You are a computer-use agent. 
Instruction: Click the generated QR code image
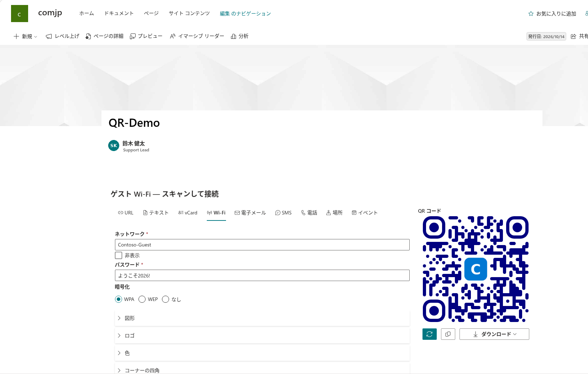476,269
